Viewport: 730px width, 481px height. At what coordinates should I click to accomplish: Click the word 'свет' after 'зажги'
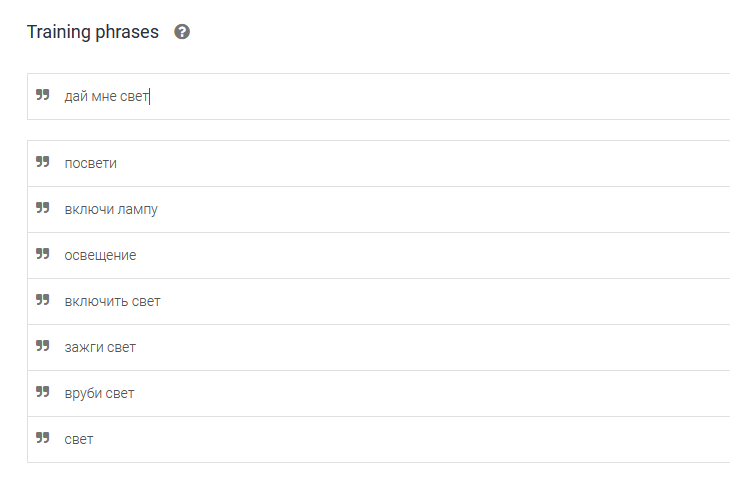click(121, 347)
